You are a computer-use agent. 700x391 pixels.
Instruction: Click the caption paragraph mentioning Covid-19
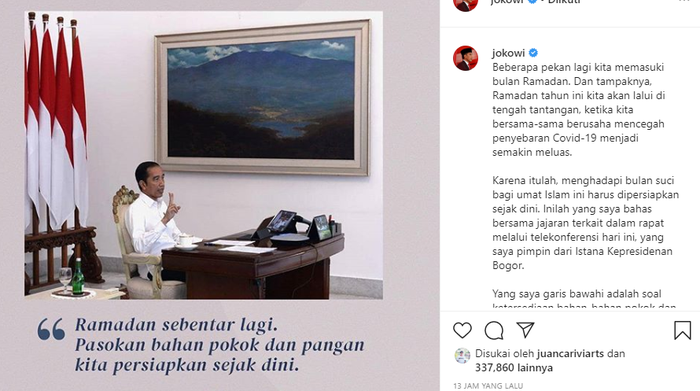(579, 110)
